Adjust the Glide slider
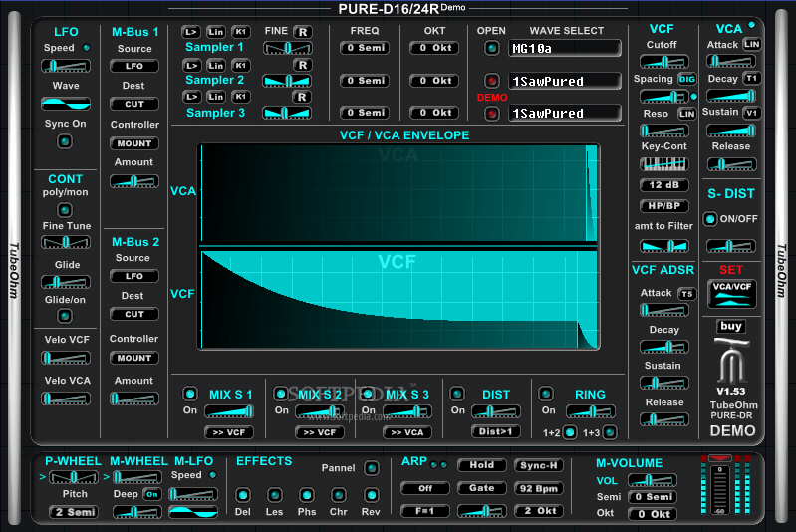 coord(66,282)
